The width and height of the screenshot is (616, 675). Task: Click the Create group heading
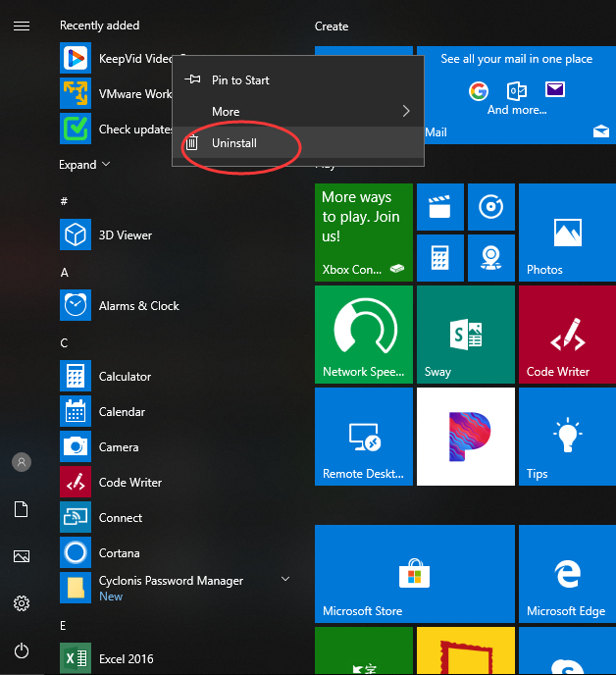point(332,26)
